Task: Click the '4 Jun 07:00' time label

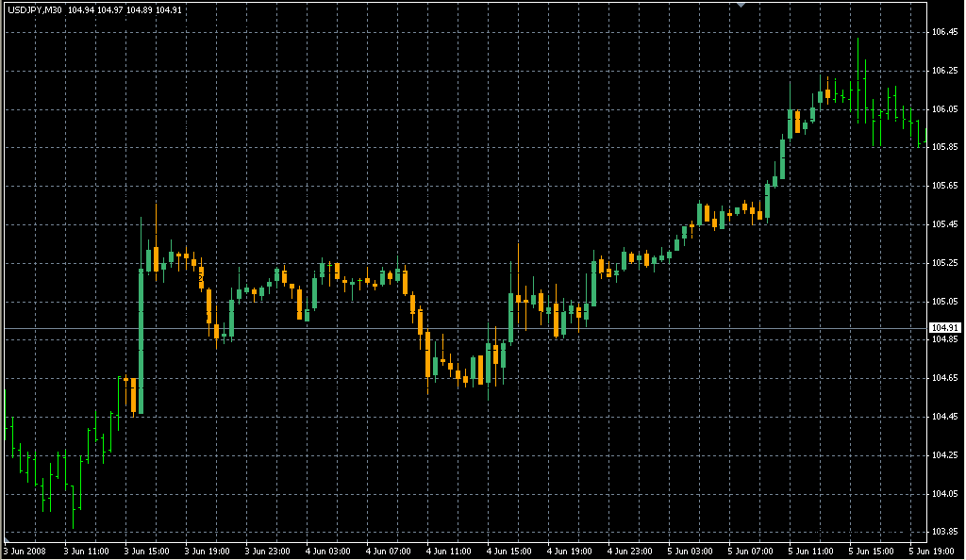Action: [388, 552]
